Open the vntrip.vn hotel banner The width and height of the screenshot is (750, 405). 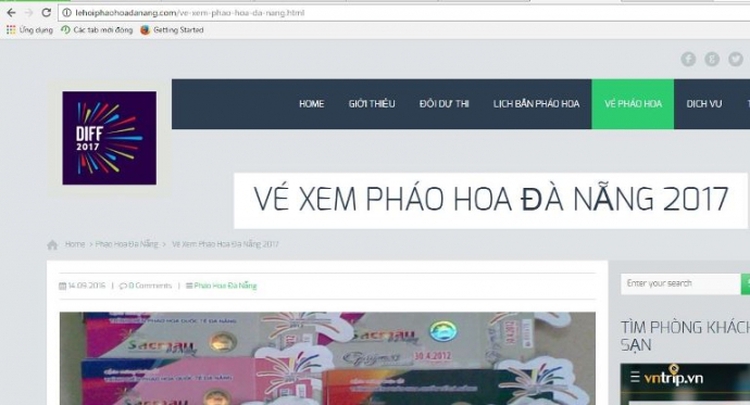pos(685,384)
